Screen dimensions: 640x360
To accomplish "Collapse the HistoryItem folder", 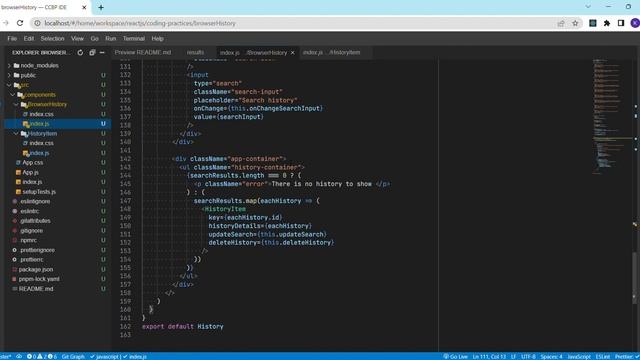I will pyautogui.click(x=42, y=133).
